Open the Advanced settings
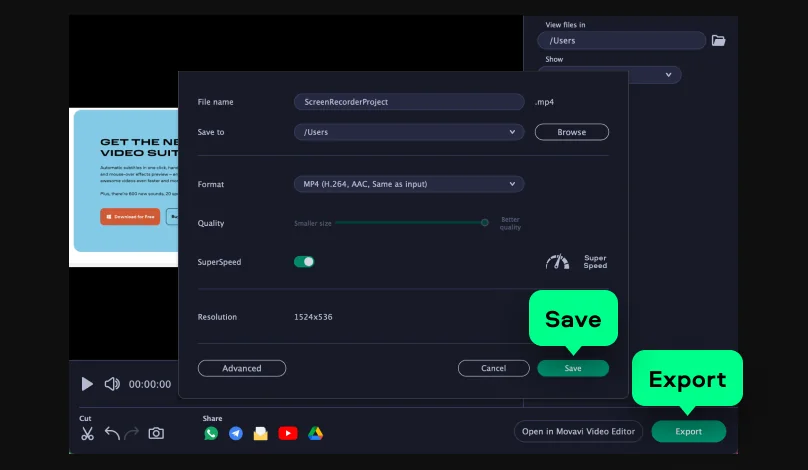This screenshot has width=808, height=470. tap(242, 368)
